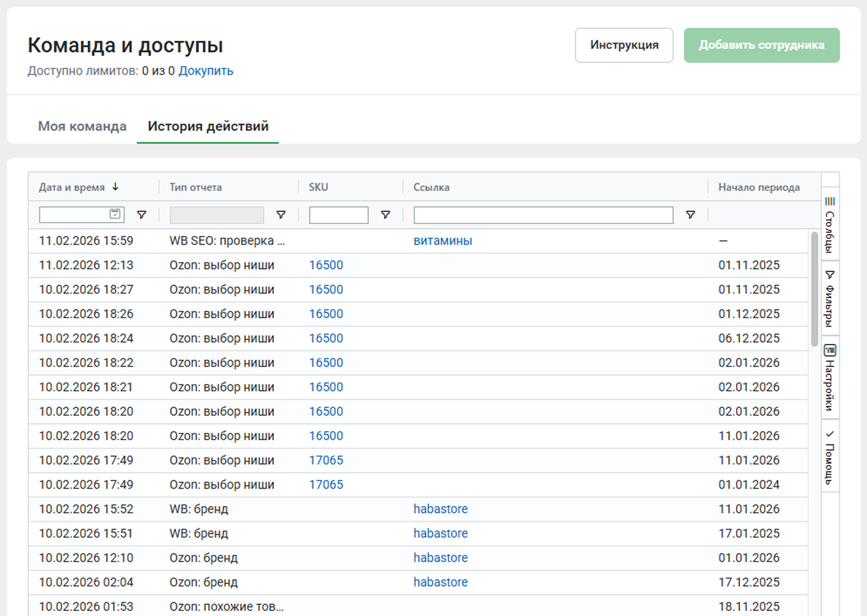Click Добавить сотрудника button

761,45
